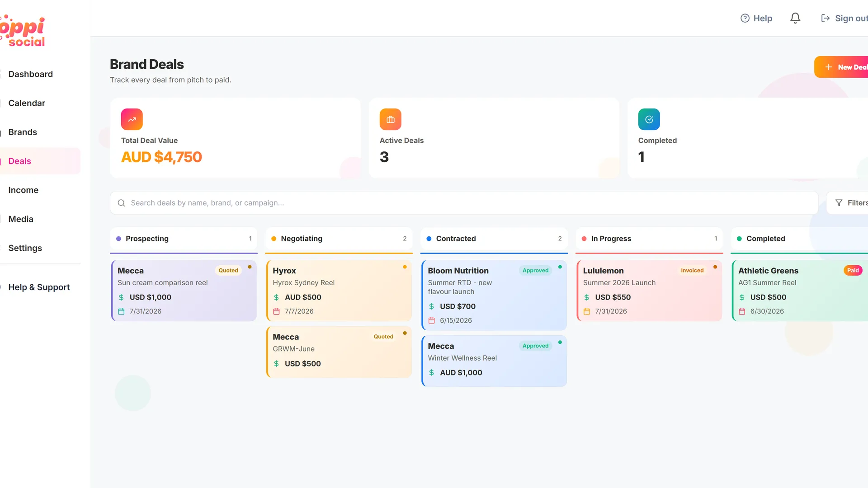
Task: Open the Filters button
Action: click(847, 203)
